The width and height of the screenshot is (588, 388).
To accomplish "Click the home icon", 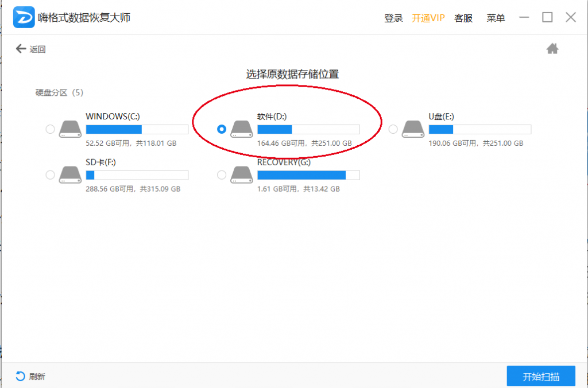I will [x=552, y=49].
